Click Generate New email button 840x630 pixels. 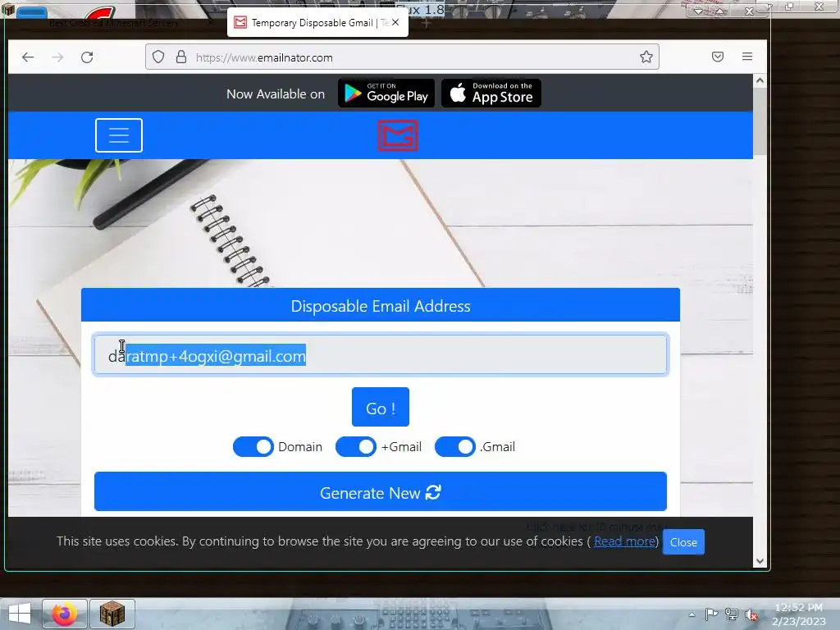click(x=381, y=492)
